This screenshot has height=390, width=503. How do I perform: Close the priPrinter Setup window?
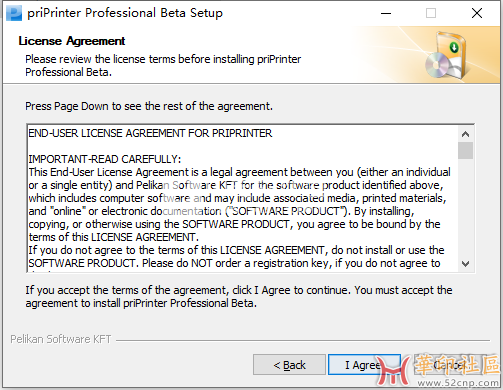pyautogui.click(x=477, y=13)
